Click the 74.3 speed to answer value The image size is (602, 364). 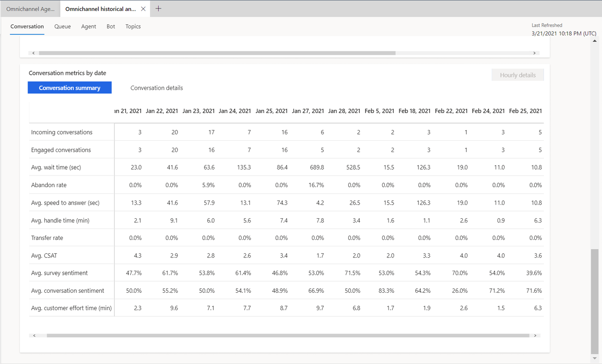click(282, 203)
